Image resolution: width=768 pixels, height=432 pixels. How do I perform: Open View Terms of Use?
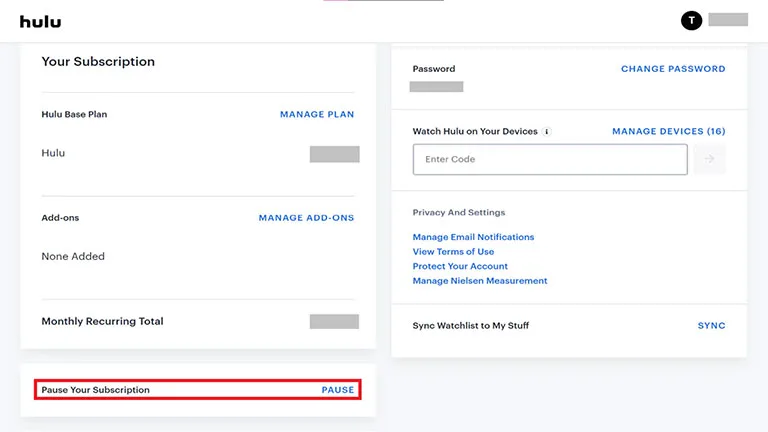(x=453, y=252)
